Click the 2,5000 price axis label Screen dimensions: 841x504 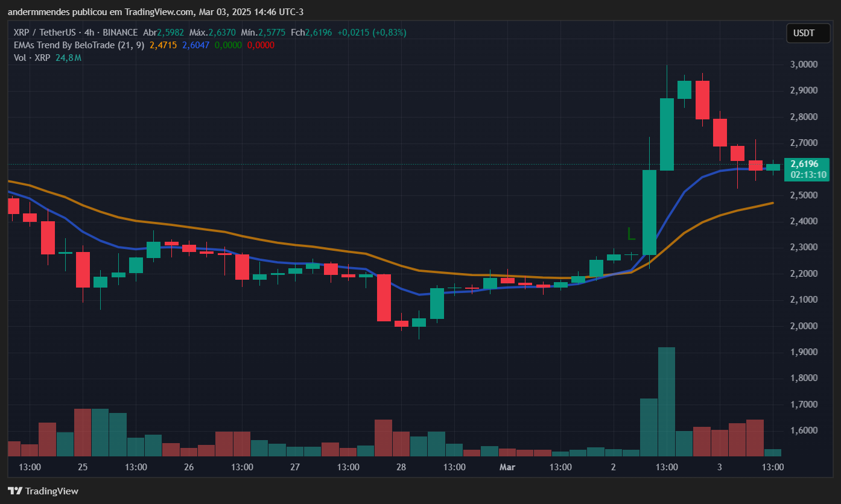point(804,195)
